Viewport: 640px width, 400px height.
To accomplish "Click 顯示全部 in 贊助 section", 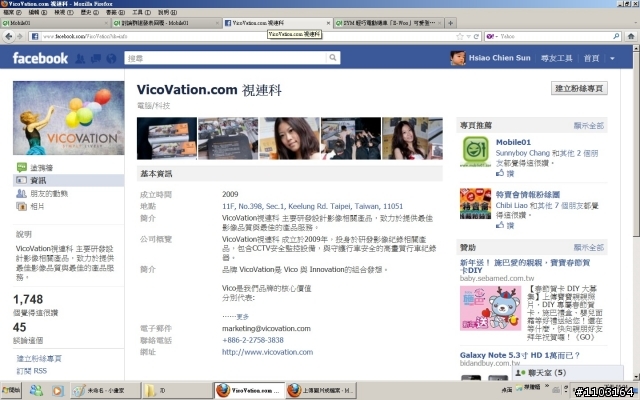I will 588,247.
